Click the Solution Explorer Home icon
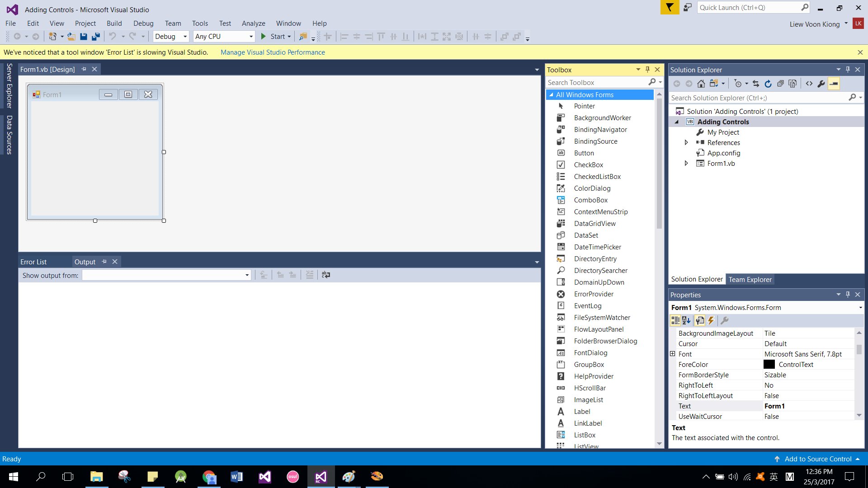 (x=701, y=84)
